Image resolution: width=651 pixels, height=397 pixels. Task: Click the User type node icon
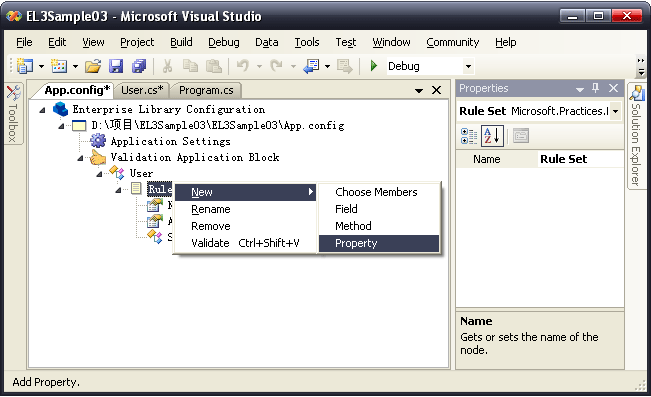[117, 173]
